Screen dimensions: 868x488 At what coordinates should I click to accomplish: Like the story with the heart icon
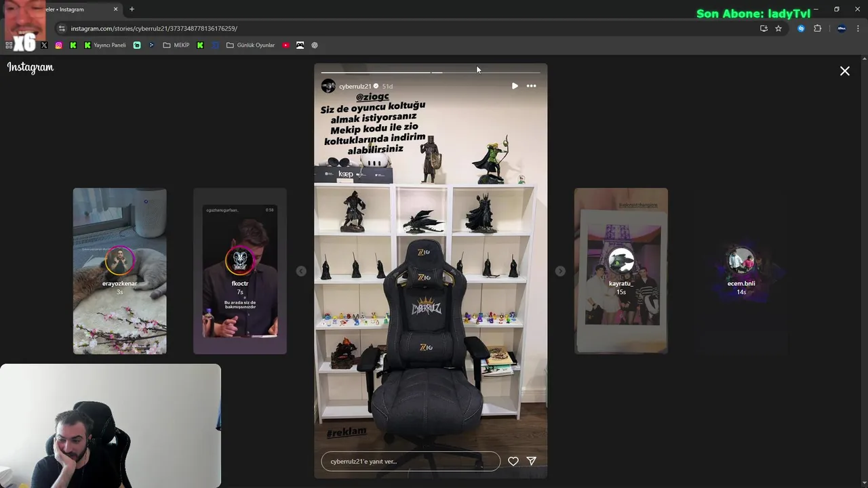tap(513, 462)
